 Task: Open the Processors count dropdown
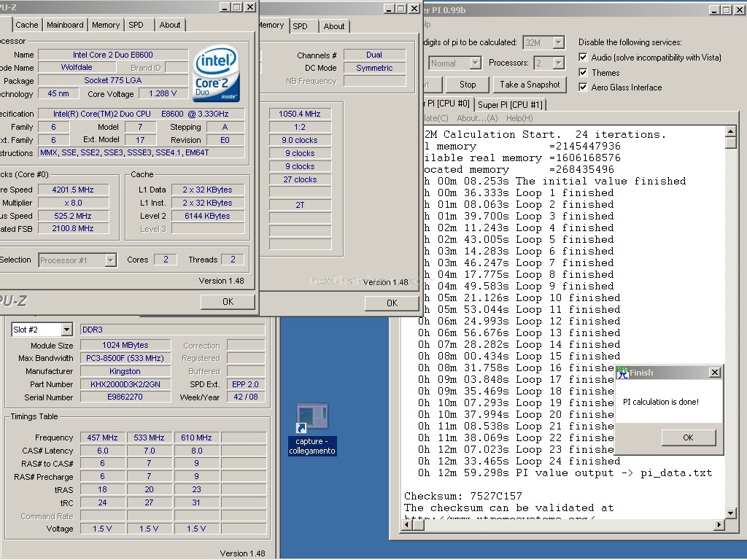click(x=558, y=63)
